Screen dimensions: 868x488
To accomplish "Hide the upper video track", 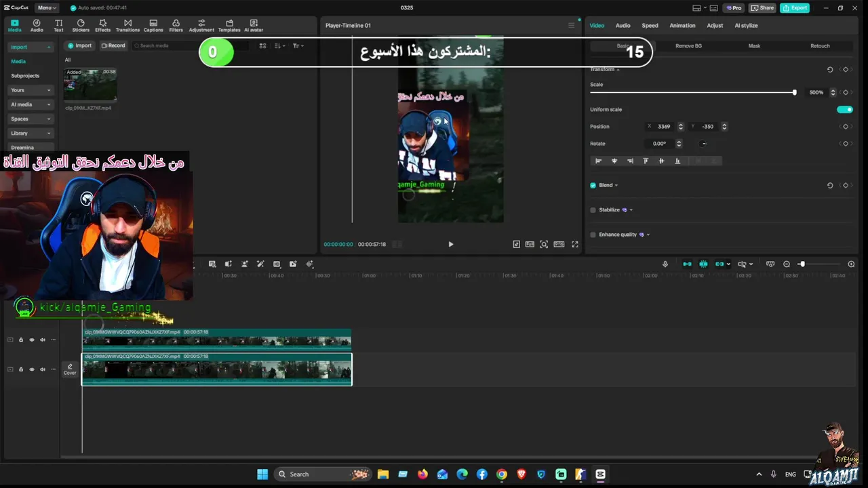I will tap(31, 340).
